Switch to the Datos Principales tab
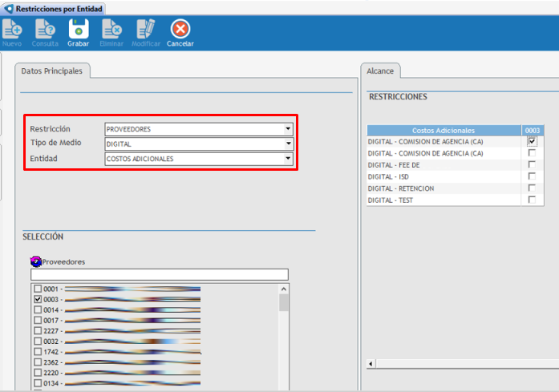559x392 pixels. [51, 71]
